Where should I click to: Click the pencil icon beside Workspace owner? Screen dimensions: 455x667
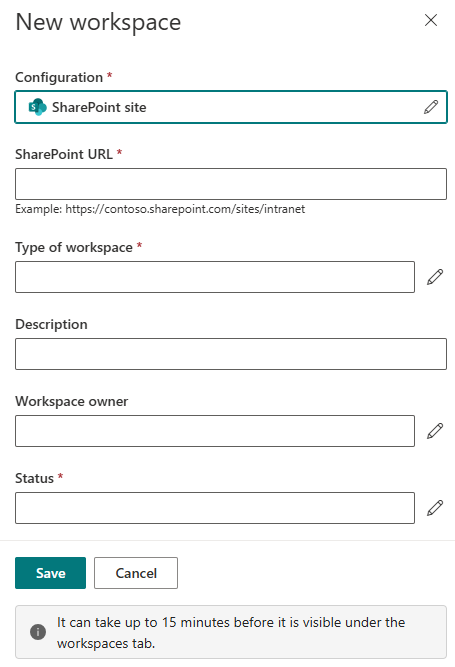tap(435, 431)
